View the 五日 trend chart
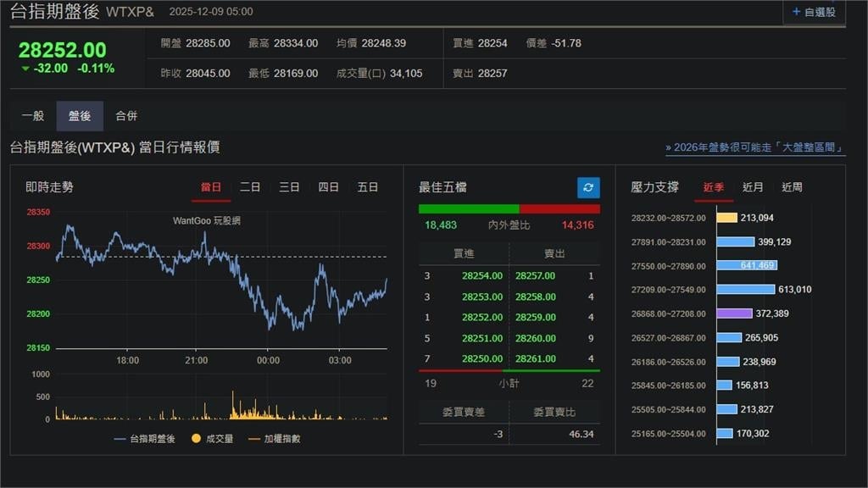This screenshot has height=488, width=868. pyautogui.click(x=368, y=187)
